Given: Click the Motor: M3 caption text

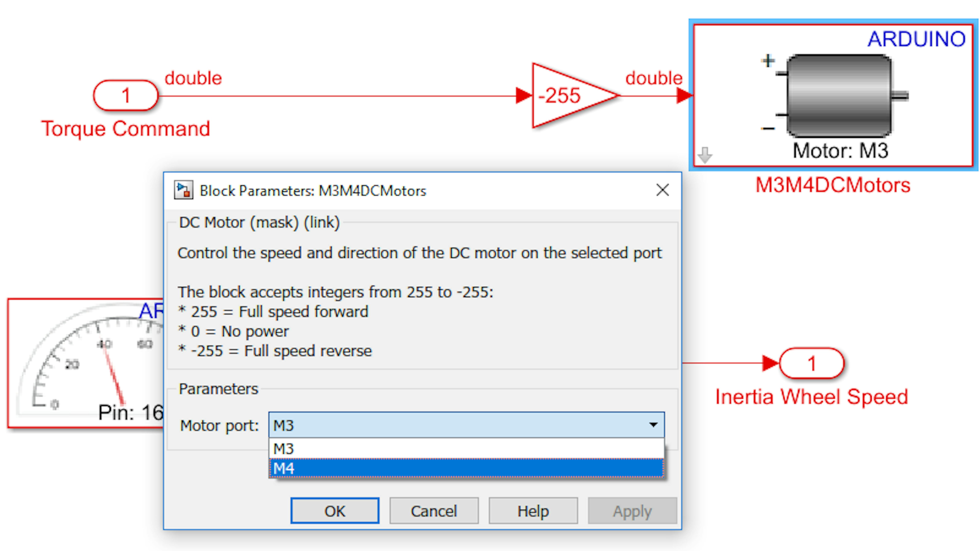Looking at the screenshot, I should click(840, 151).
